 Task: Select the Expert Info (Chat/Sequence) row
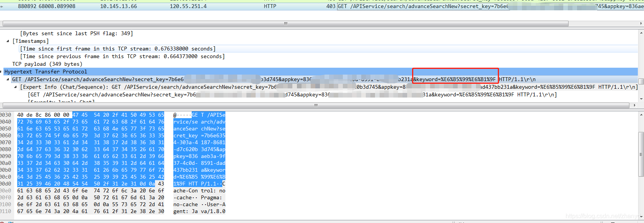click(329, 87)
